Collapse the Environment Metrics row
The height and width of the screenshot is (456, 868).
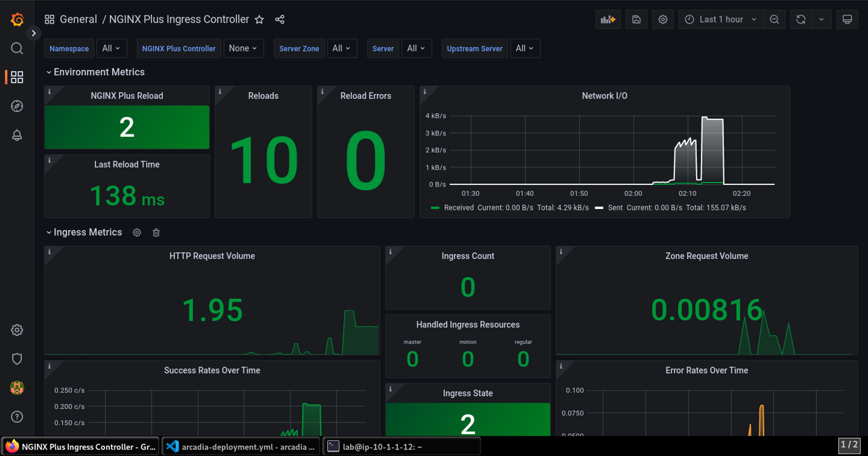click(95, 72)
